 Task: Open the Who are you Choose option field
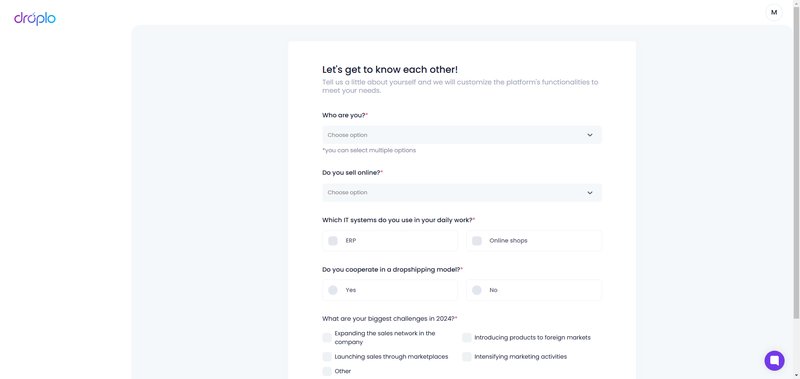[462, 135]
